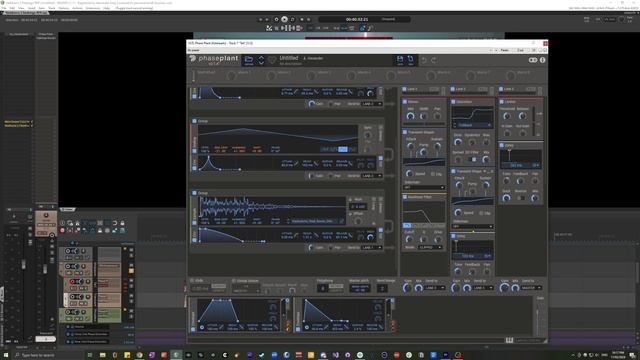Click the Polyphony value field
640x360 pixels.
click(322, 288)
